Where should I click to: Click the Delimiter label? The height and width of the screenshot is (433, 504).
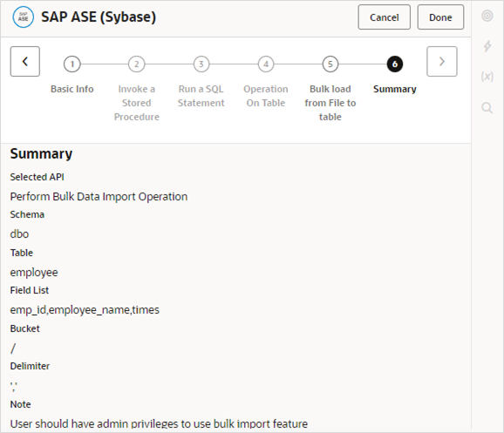tap(30, 366)
